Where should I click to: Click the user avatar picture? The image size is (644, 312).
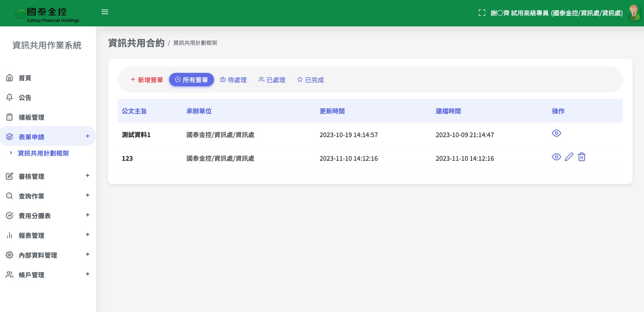point(634,13)
